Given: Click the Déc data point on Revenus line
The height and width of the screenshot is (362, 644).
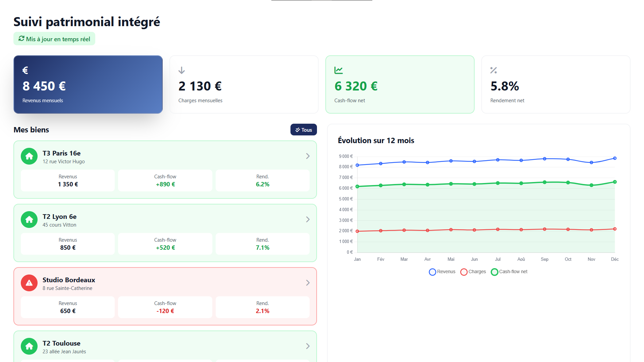Looking at the screenshot, I should coord(615,158).
